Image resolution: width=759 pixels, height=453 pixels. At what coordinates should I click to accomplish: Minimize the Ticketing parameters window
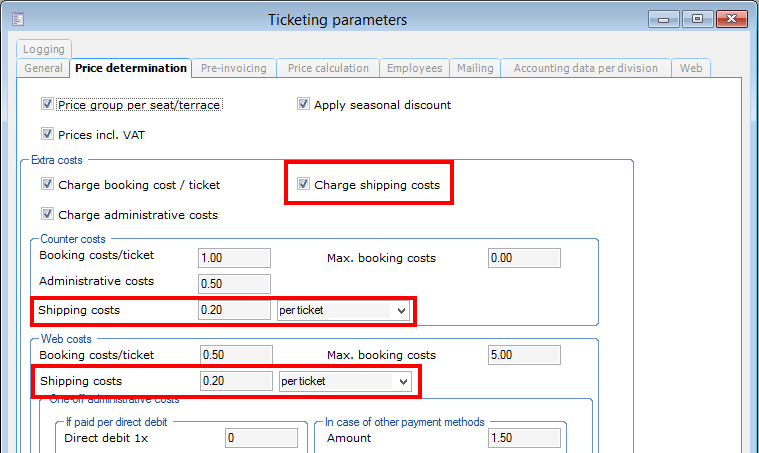[663, 19]
